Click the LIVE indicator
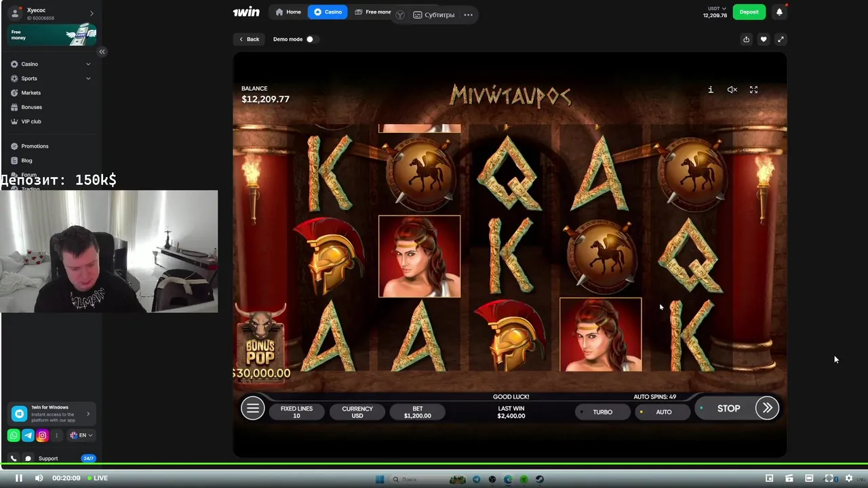The width and height of the screenshot is (868, 488). tap(97, 478)
